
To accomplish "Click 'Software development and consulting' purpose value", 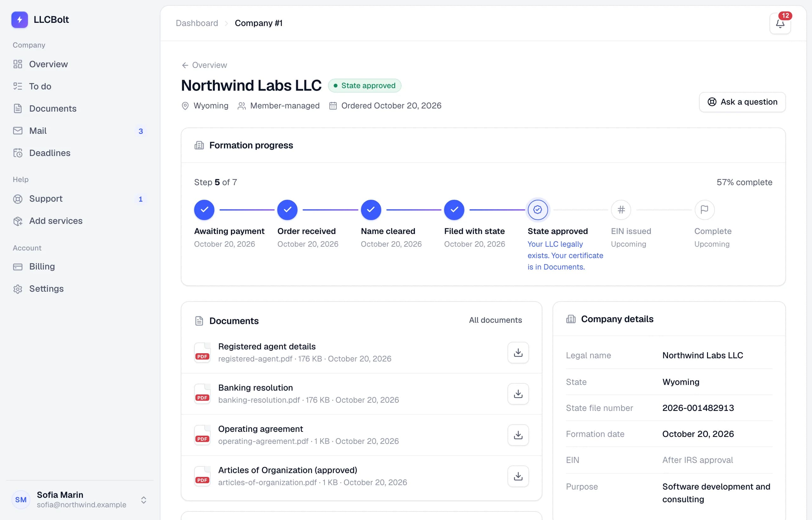I will tap(716, 493).
